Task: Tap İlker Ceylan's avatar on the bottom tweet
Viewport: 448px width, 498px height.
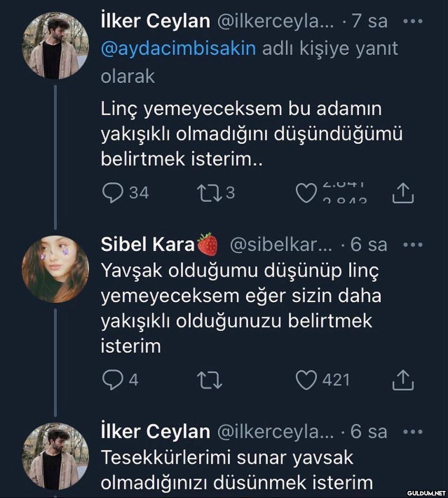Action: pos(55,456)
